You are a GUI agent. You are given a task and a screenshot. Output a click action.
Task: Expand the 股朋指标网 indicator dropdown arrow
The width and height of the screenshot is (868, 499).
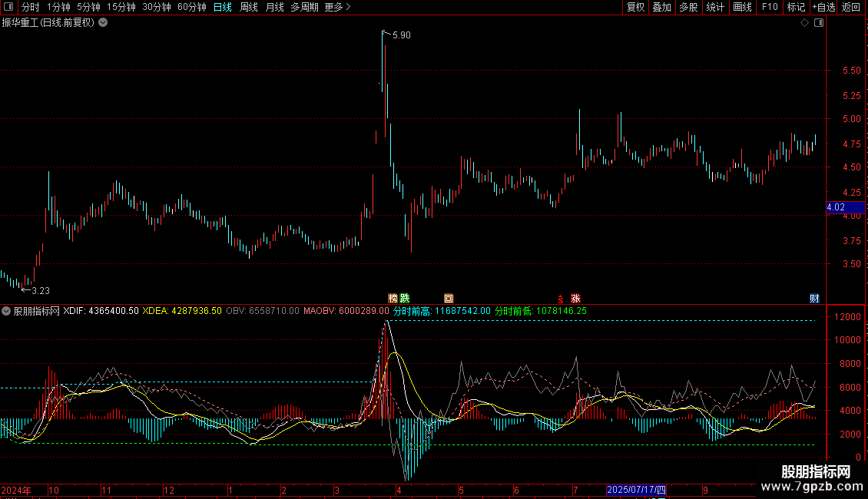pos(7,311)
